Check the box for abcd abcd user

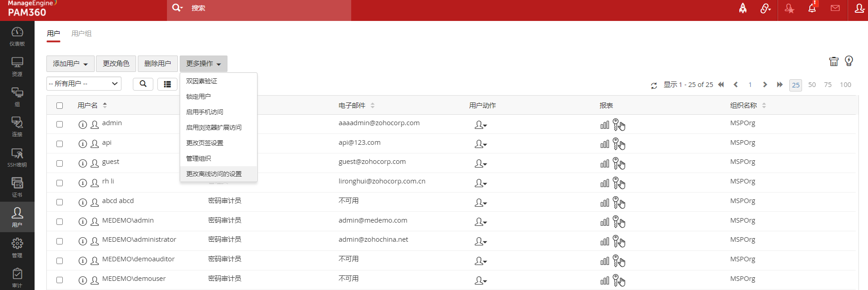pyautogui.click(x=60, y=202)
